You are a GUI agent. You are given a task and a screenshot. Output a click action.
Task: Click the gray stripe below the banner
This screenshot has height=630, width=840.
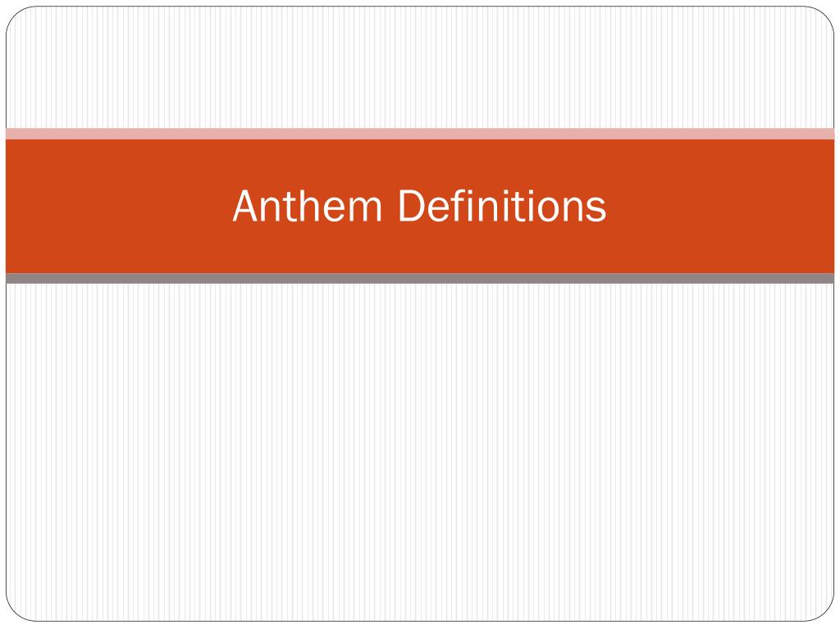[420, 279]
